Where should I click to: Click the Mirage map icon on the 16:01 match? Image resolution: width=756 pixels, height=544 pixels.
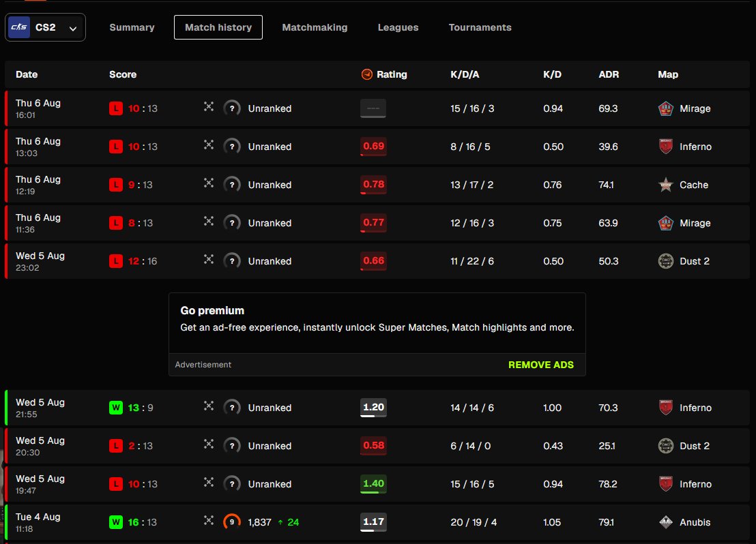click(x=666, y=108)
